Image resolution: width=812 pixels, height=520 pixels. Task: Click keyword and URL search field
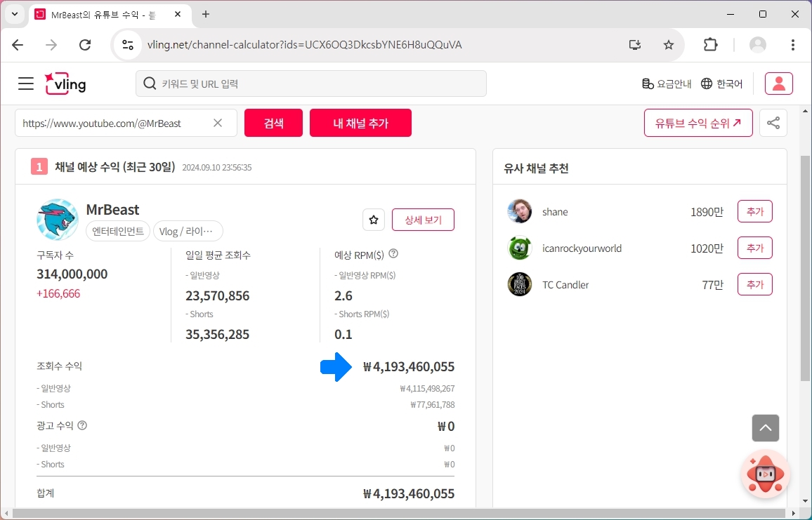310,84
